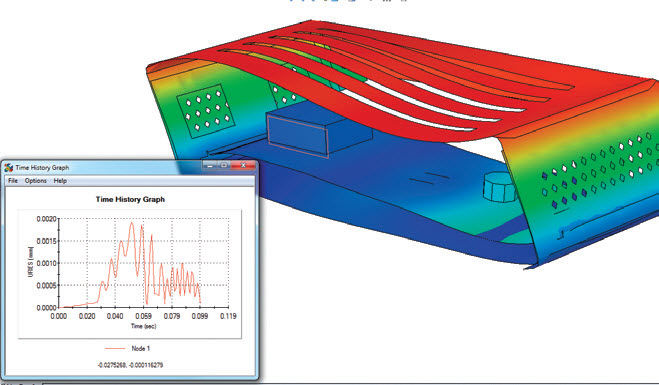659x385 pixels.
Task: Click the red Node 1 legend line
Action: pos(114,348)
